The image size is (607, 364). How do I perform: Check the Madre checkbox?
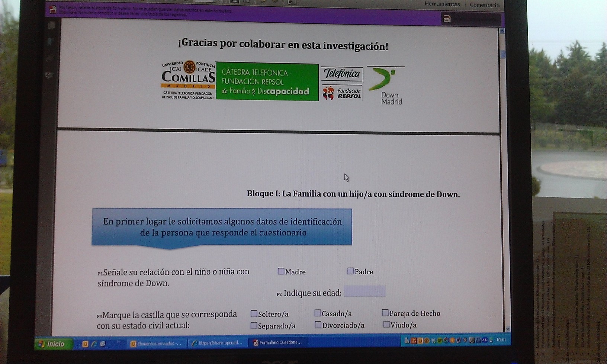click(281, 271)
